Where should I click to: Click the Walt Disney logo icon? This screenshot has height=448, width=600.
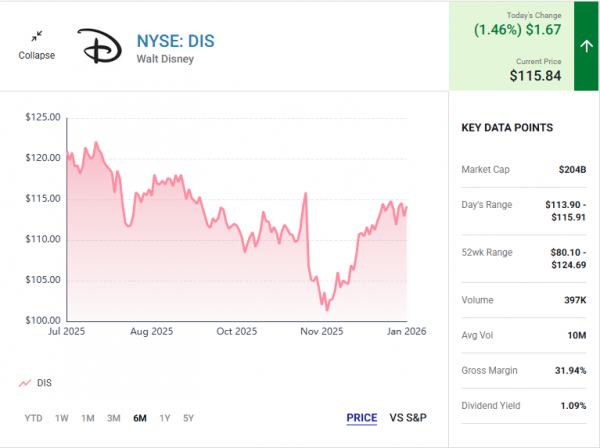coord(100,46)
